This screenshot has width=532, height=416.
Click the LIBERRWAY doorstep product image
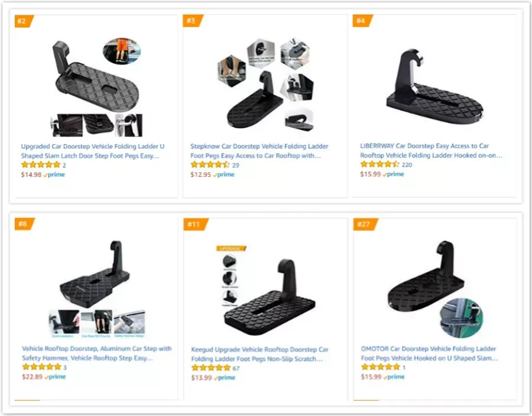point(435,87)
